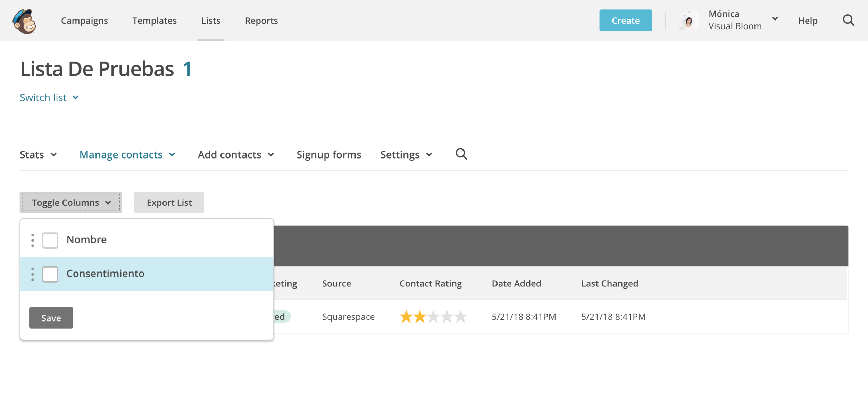Open the global search magnifier in header
This screenshot has height=398, width=868.
[848, 21]
